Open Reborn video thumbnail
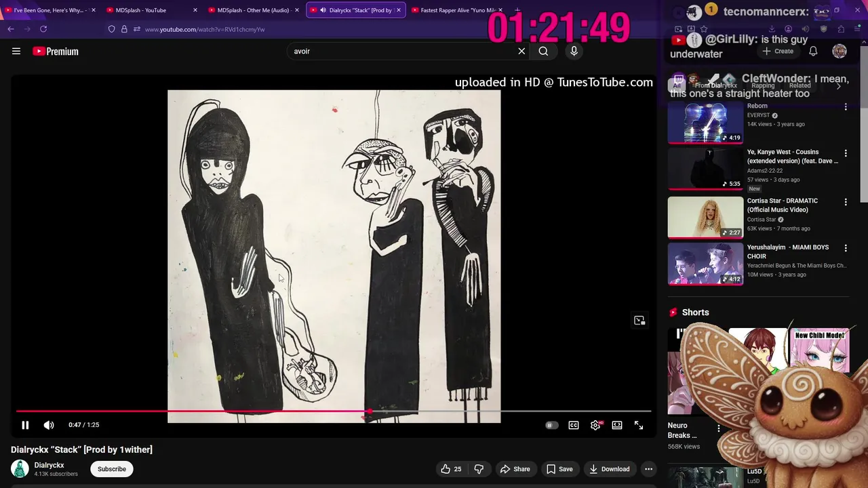The image size is (868, 488). coord(705,123)
